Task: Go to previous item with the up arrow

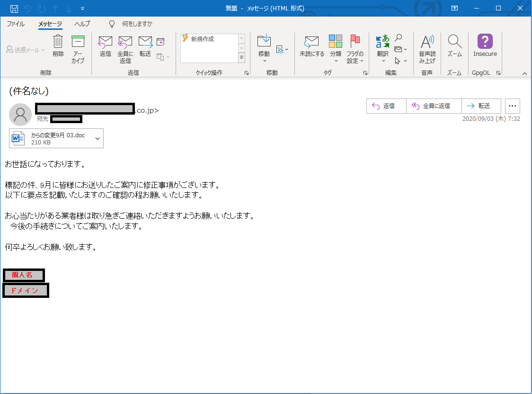Action: coord(55,9)
